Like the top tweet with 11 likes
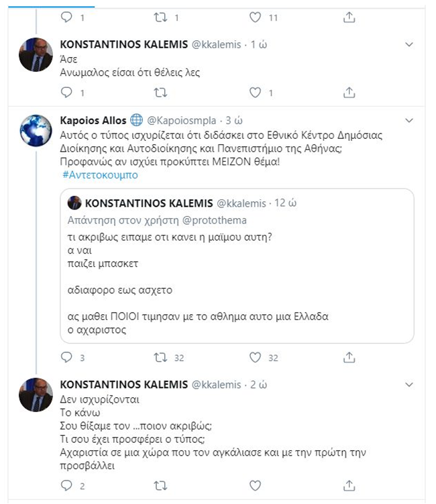Image resolution: width=436 pixels, height=504 pixels. [x=255, y=15]
